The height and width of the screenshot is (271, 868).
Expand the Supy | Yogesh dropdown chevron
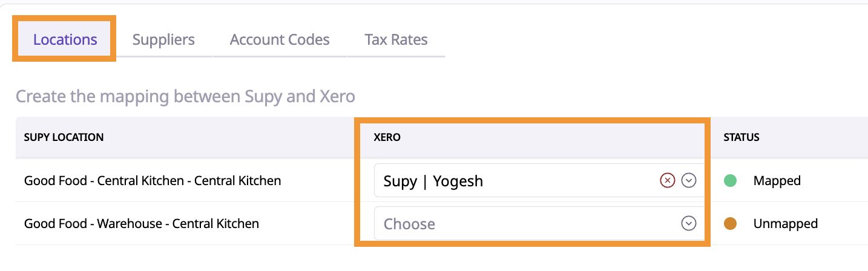[688, 180]
